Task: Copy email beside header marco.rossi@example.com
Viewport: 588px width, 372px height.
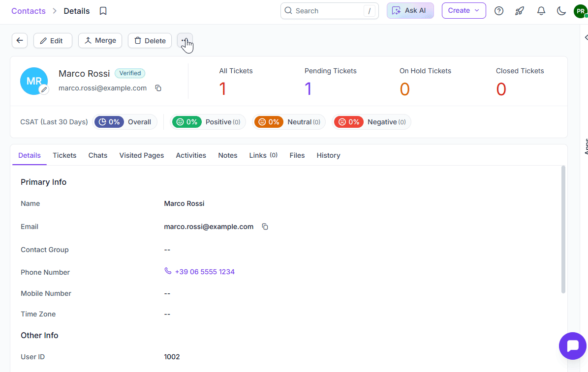Action: [x=158, y=88]
